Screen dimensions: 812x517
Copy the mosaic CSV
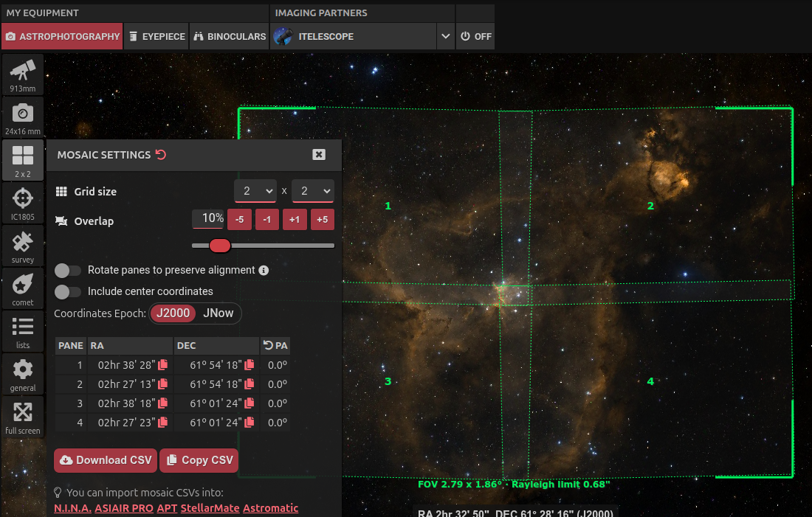point(199,460)
